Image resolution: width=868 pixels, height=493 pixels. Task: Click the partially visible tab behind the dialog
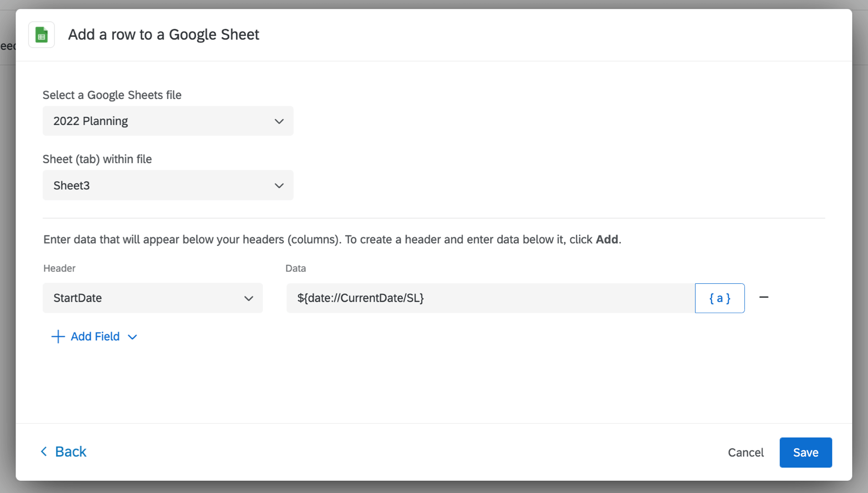coord(7,45)
